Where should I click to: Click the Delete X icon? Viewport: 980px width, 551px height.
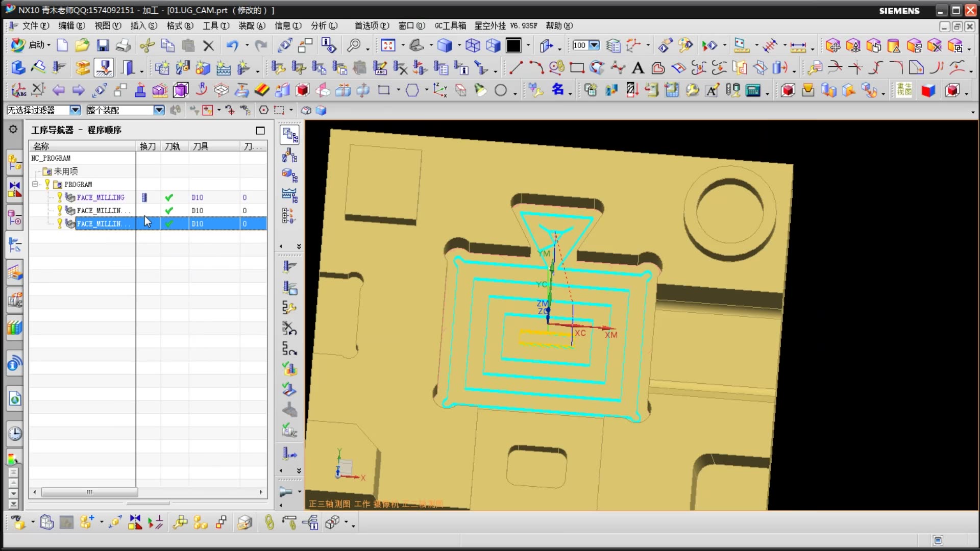coord(208,46)
